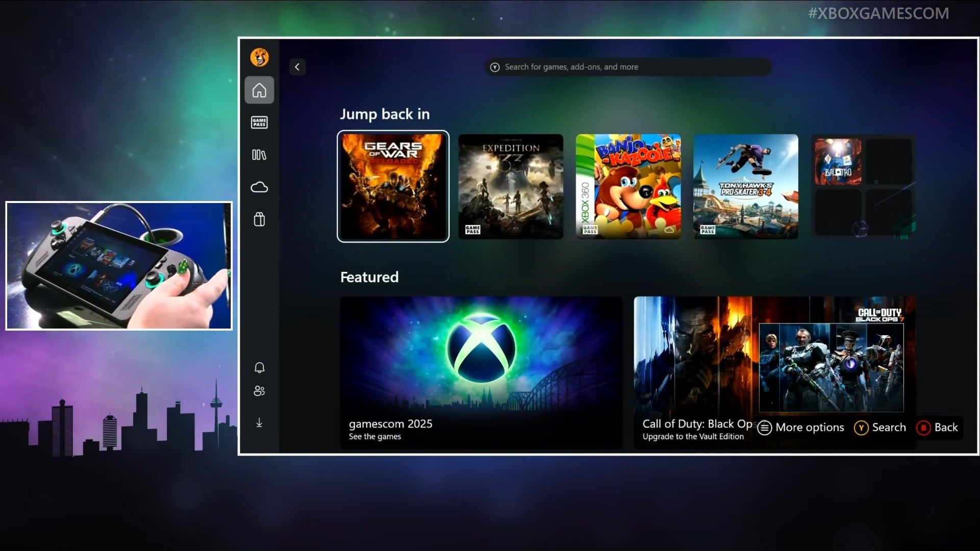Open the Game Pass sidebar icon
The width and height of the screenshot is (980, 551).
[259, 122]
